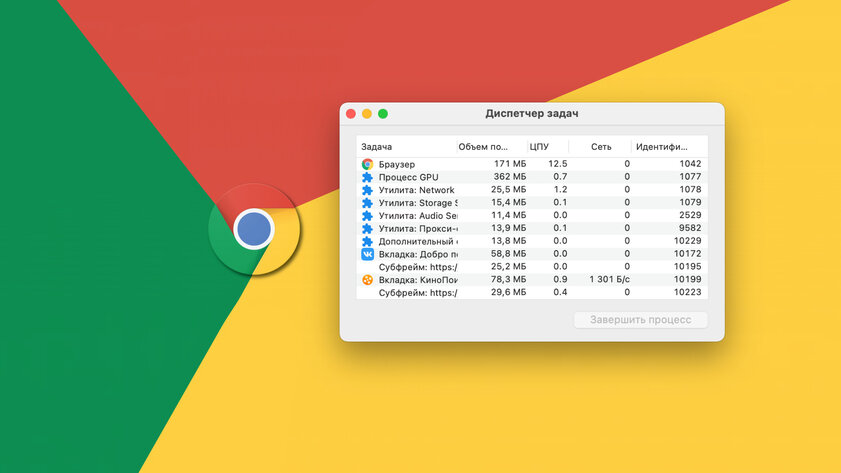Select the Браузер process row

(x=532, y=164)
